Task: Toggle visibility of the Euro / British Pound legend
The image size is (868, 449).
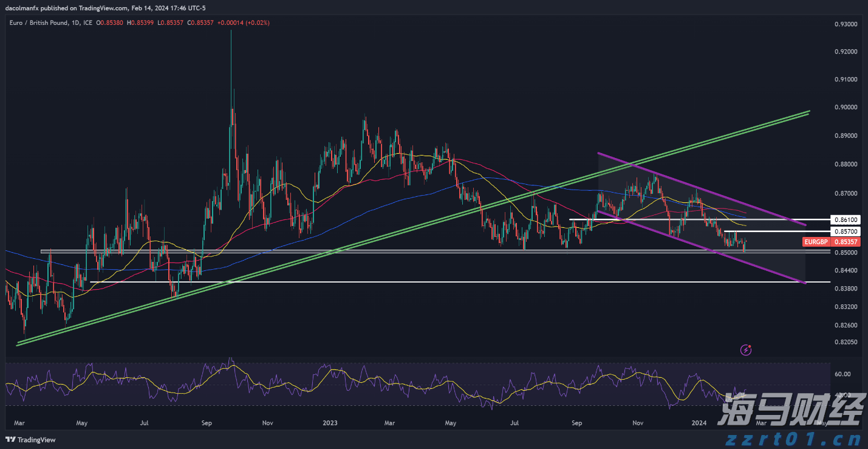Action: point(38,22)
